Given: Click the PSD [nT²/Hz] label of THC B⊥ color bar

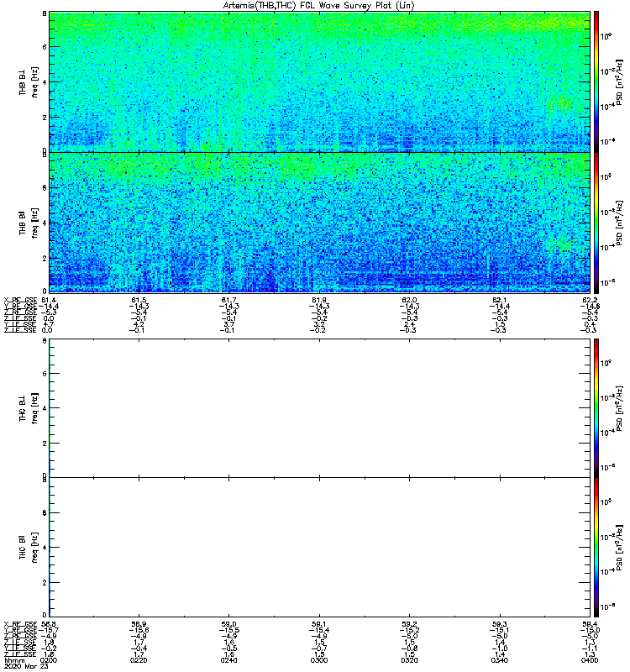Looking at the screenshot, I should [618, 408].
